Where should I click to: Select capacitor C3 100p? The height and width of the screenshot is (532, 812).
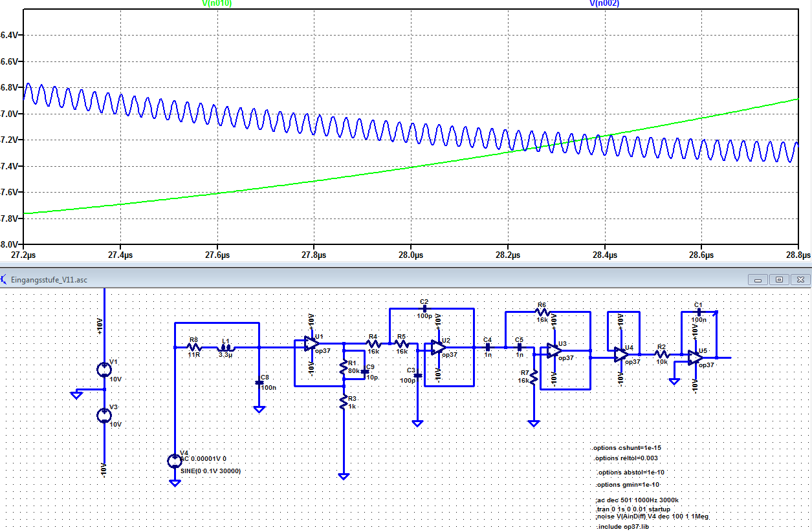coord(417,374)
